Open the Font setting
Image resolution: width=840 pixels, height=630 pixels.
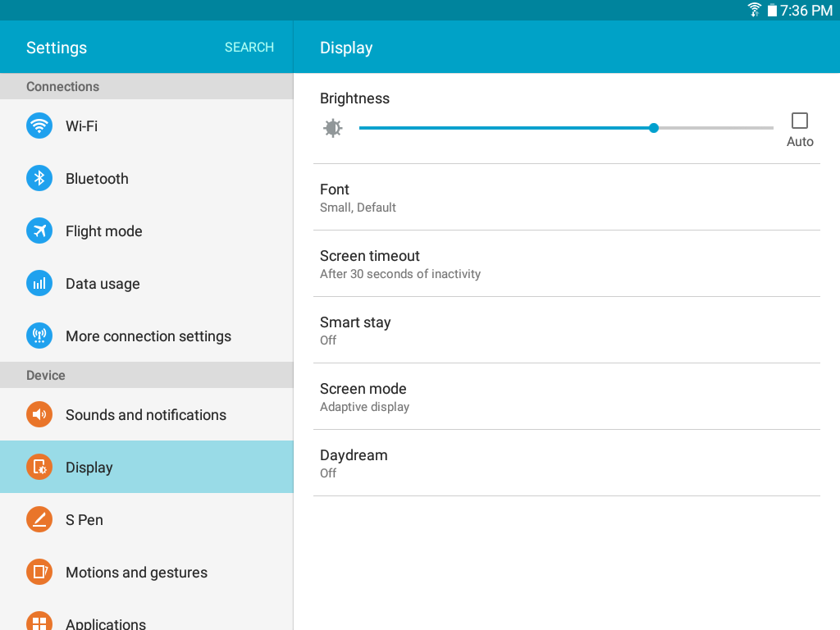tap(567, 198)
